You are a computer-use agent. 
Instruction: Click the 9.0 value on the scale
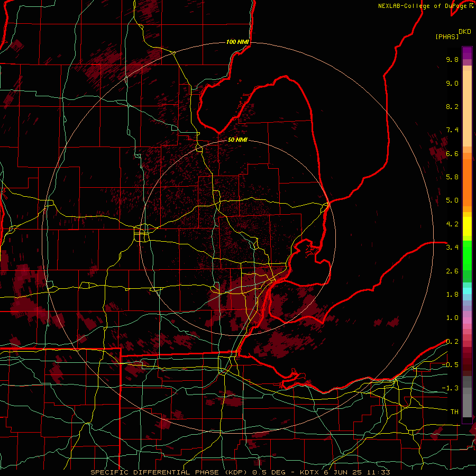coord(452,83)
